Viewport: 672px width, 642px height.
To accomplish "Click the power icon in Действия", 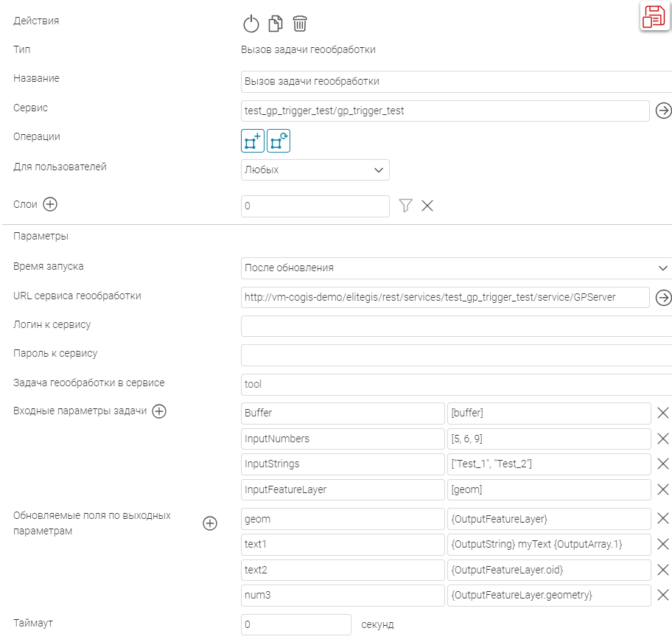I will point(251,24).
